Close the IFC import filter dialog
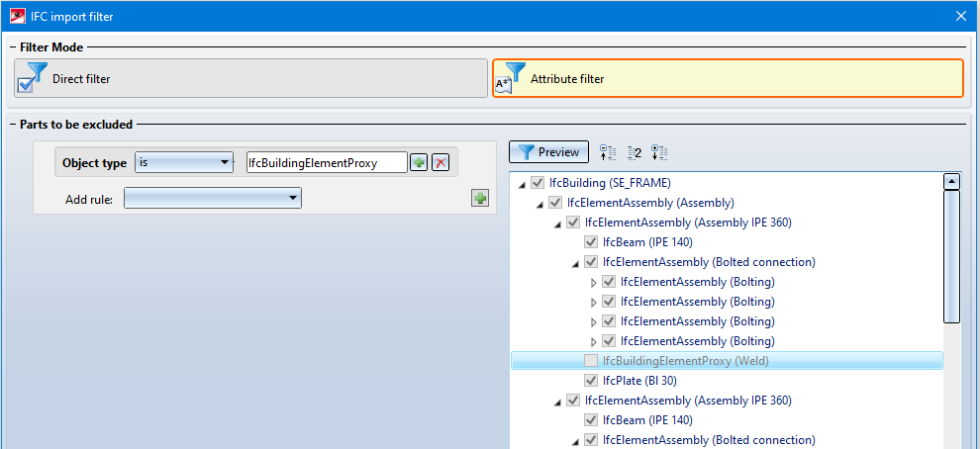The width and height of the screenshot is (980, 449). [x=961, y=16]
